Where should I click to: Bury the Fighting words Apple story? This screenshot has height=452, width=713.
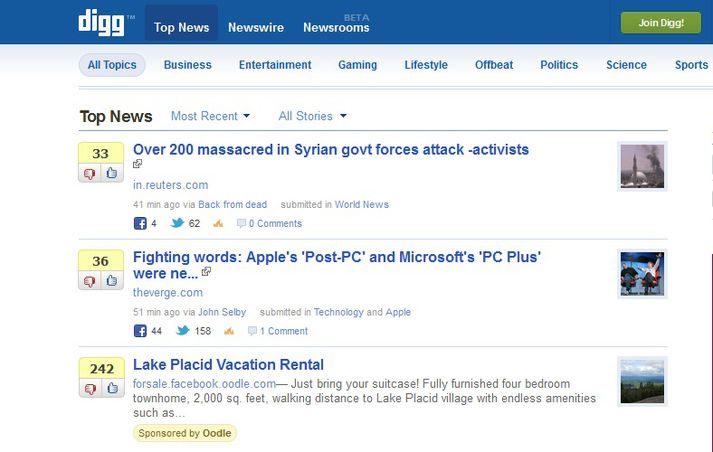coord(90,281)
